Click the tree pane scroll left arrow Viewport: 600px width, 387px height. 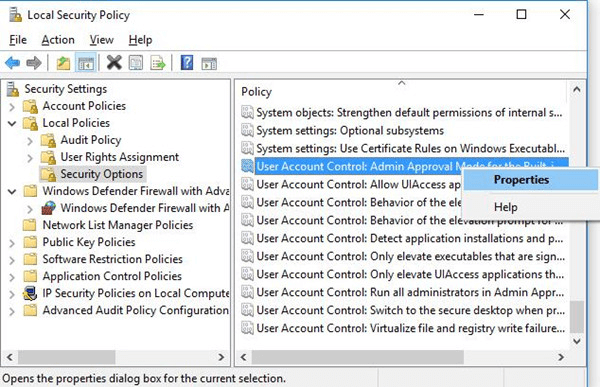(x=10, y=357)
